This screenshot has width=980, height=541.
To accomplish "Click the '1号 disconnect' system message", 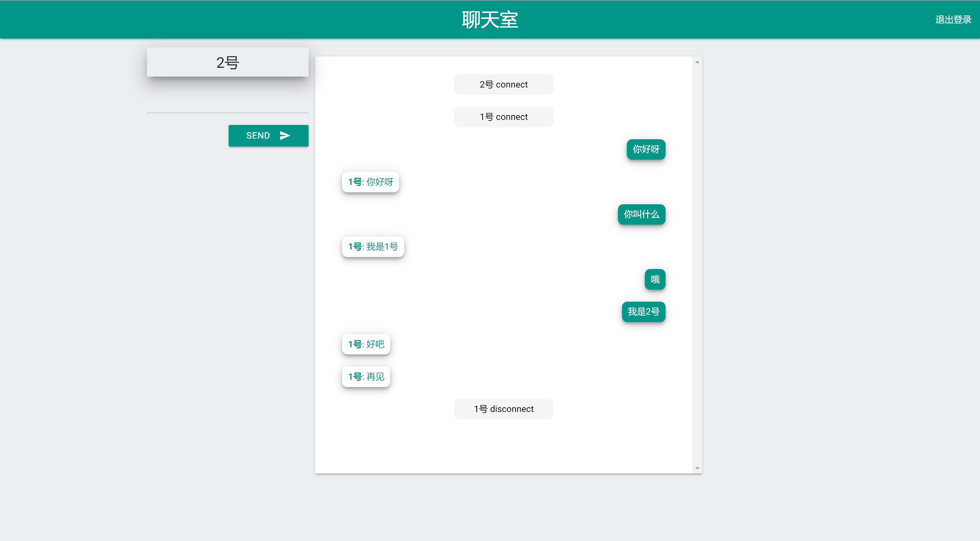I will 503,409.
